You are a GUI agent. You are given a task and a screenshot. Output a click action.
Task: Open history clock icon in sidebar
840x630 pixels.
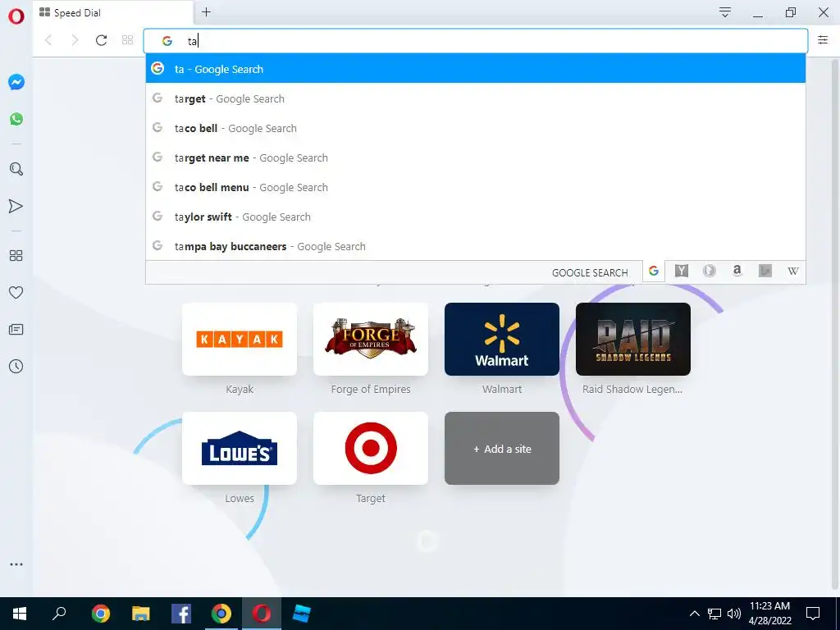tap(16, 367)
